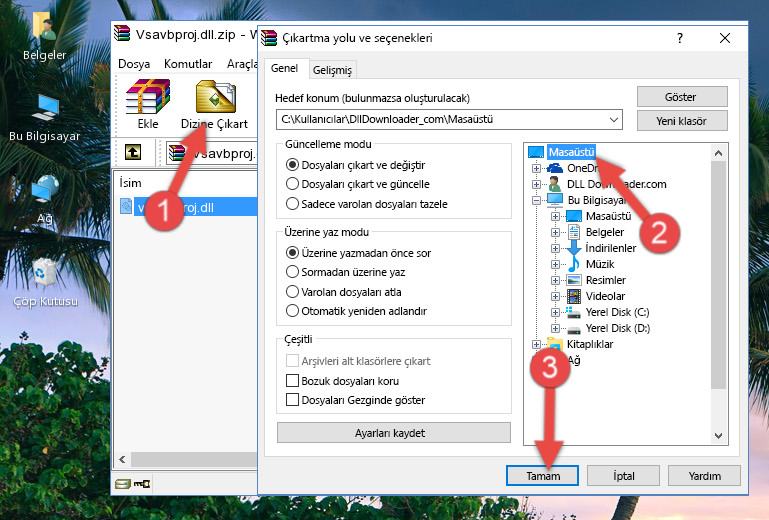
Task: Expand the Kitaplıklar tree node
Action: [536, 344]
